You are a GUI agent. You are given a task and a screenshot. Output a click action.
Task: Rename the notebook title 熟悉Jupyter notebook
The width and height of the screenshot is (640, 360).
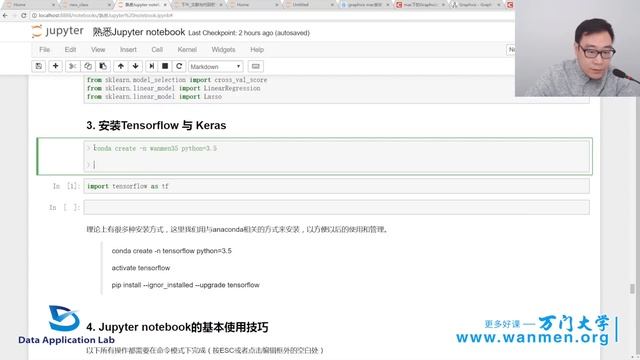(x=139, y=32)
